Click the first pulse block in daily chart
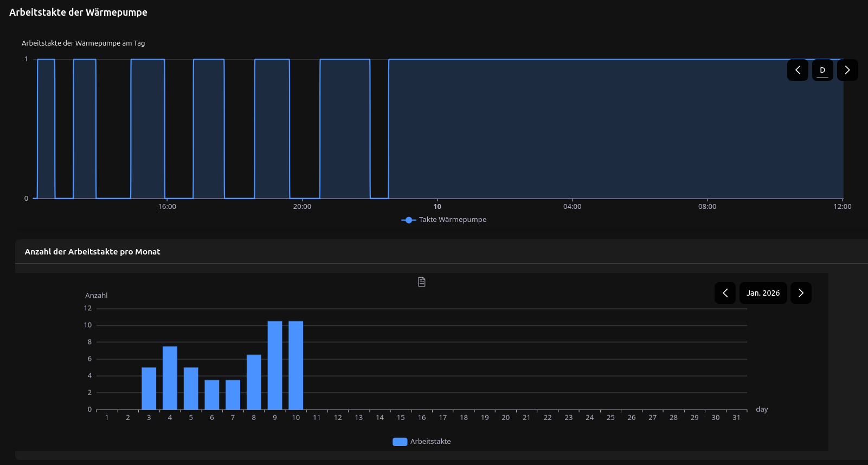 click(46, 129)
